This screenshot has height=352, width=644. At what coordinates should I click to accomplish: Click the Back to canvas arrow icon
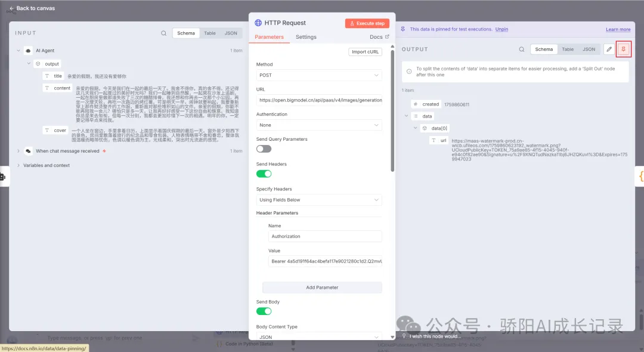[11, 8]
